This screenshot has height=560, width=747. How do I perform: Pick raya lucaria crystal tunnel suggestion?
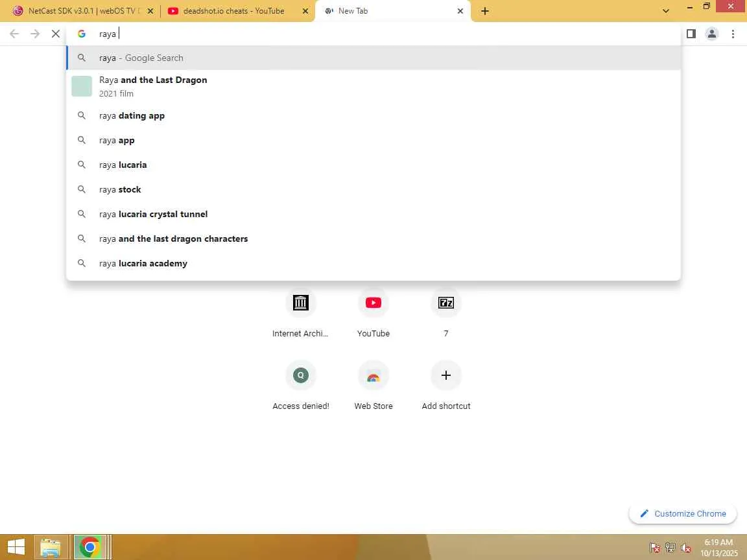pos(373,215)
